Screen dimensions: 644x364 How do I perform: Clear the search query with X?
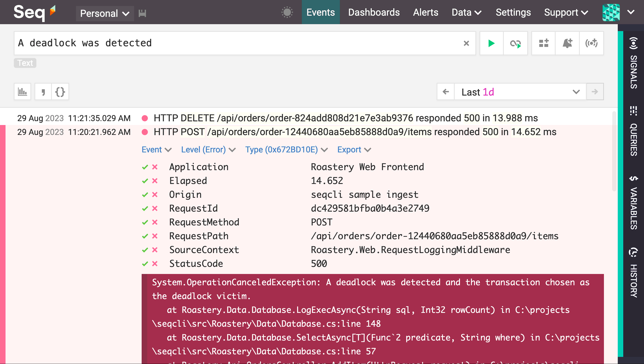[x=466, y=43]
